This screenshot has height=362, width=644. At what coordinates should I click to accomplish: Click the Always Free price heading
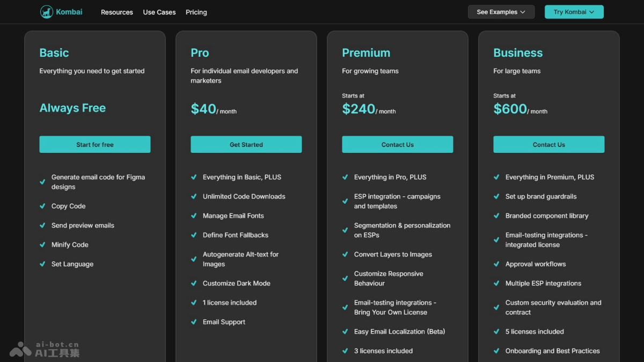(72, 108)
